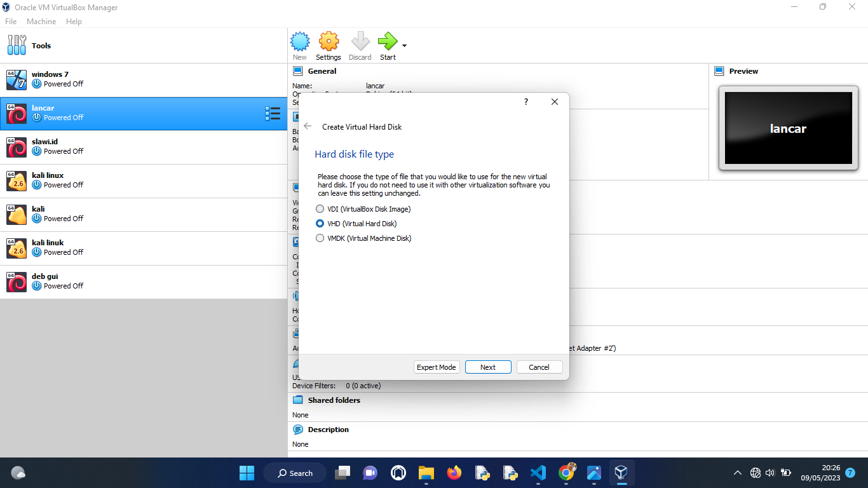This screenshot has width=868, height=488.
Task: Click the Description section icon
Action: click(297, 430)
